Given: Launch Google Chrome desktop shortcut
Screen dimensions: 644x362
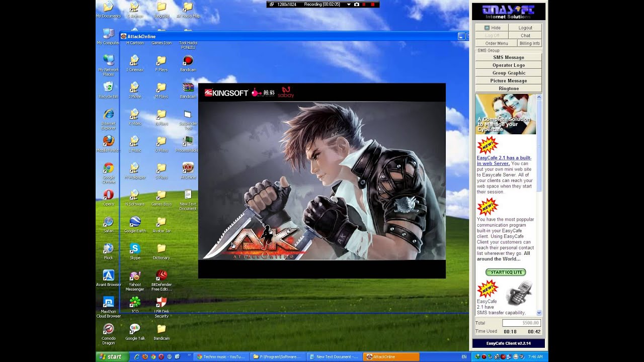Looking at the screenshot, I should pyautogui.click(x=108, y=173).
